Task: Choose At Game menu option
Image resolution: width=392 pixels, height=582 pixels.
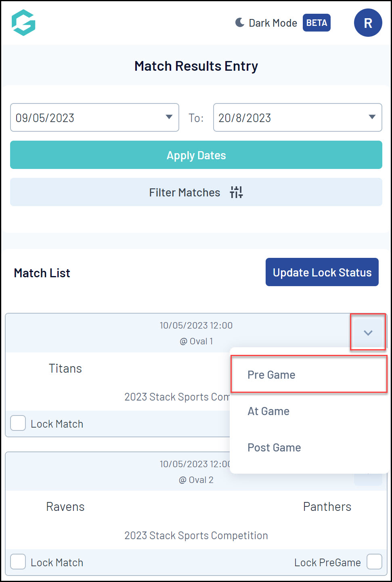Action: pyautogui.click(x=268, y=411)
